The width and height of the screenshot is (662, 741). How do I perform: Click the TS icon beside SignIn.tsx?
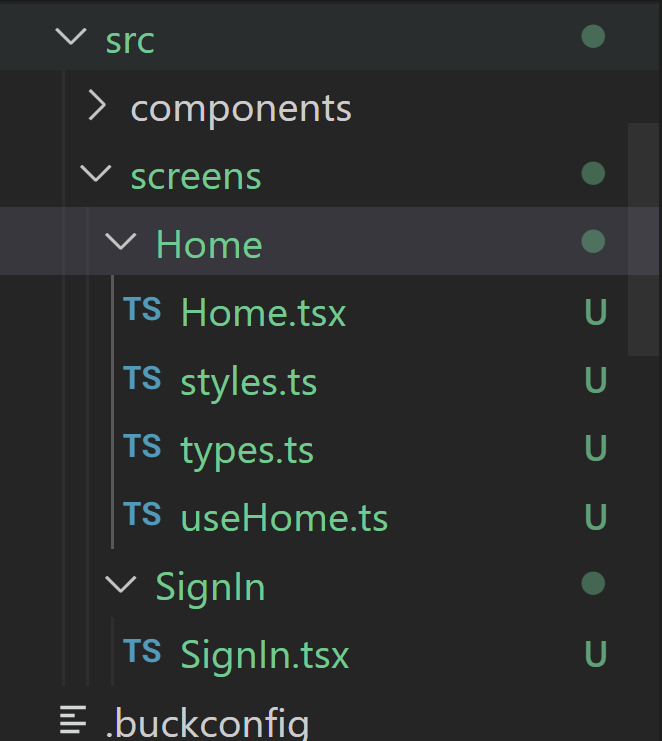[x=142, y=651]
